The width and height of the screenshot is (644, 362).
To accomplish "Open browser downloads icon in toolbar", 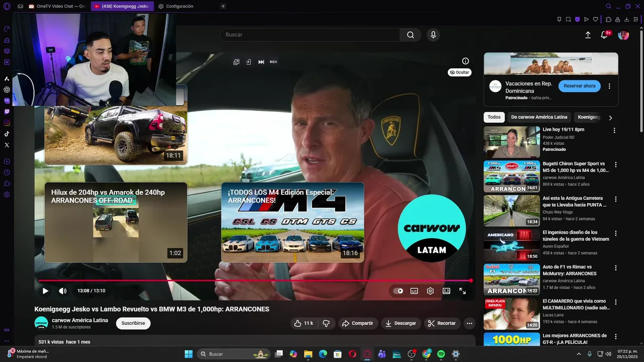I will pos(626,19).
